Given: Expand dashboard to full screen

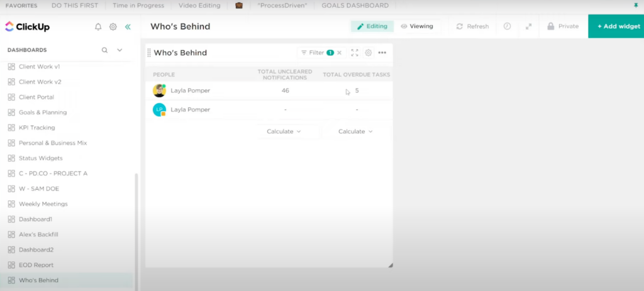Looking at the screenshot, I should pos(528,26).
